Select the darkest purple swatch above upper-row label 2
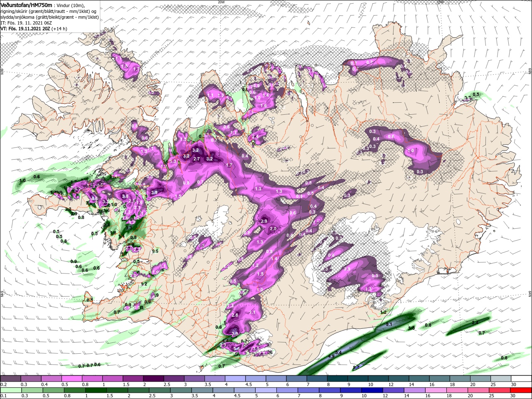Screen dimensions: 532x399 (153, 379)
